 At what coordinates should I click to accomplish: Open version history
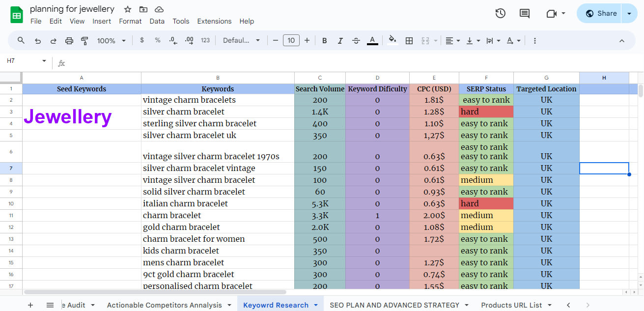(500, 13)
